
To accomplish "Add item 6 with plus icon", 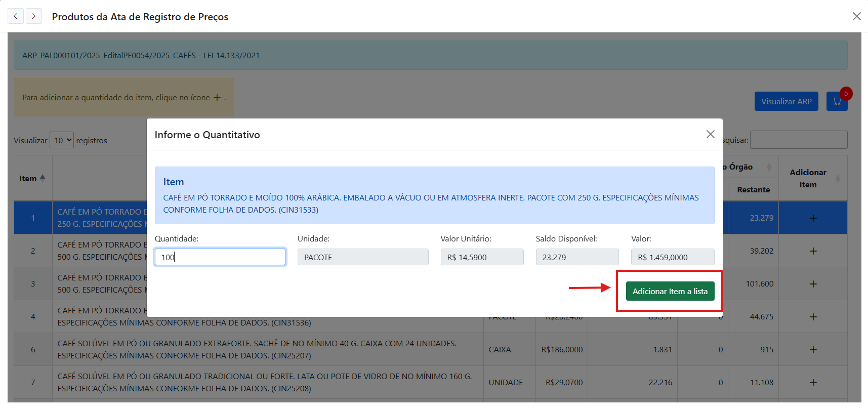I will pos(813,350).
